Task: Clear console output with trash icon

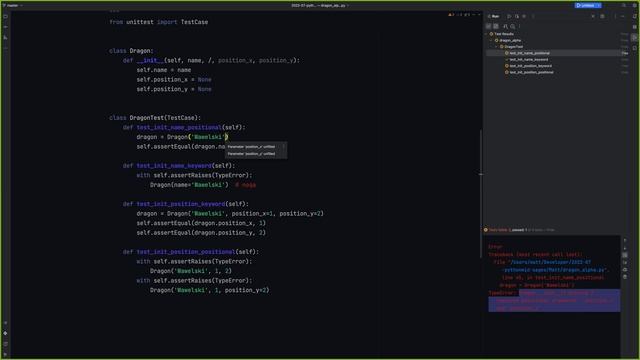Action: (x=625, y=277)
